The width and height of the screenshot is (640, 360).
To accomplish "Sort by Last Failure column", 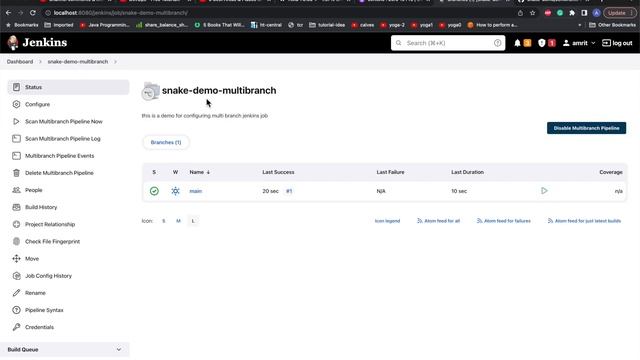I will [x=390, y=172].
